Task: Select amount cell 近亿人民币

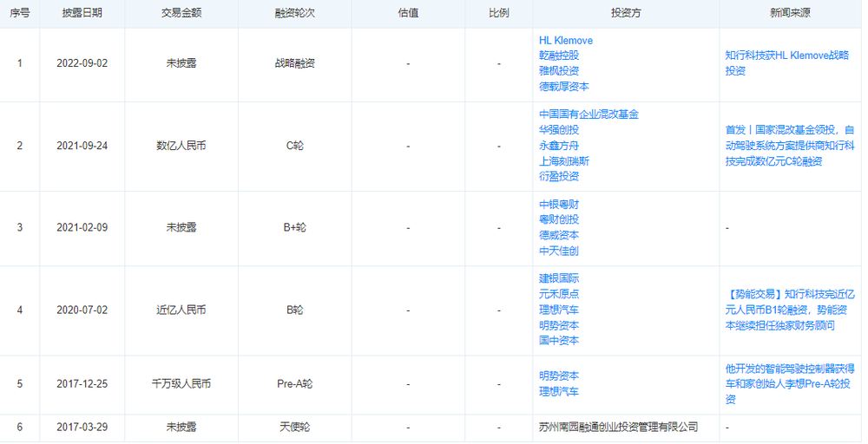Action: [181, 310]
